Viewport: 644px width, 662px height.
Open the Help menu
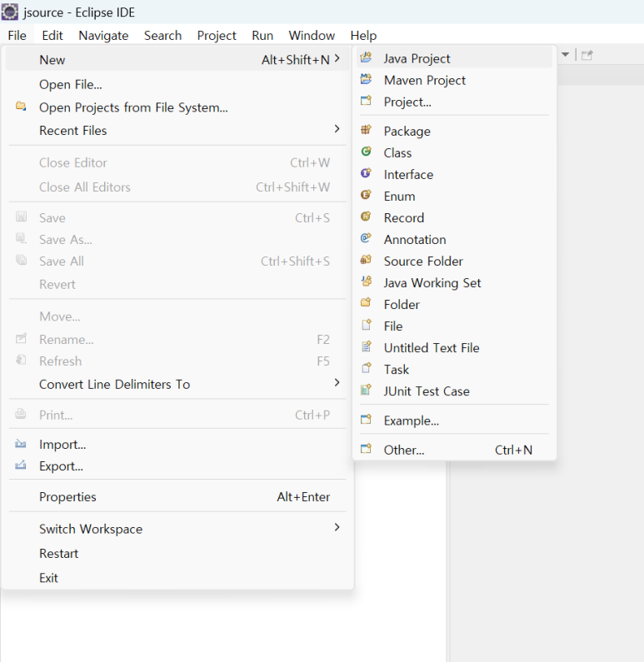click(363, 36)
